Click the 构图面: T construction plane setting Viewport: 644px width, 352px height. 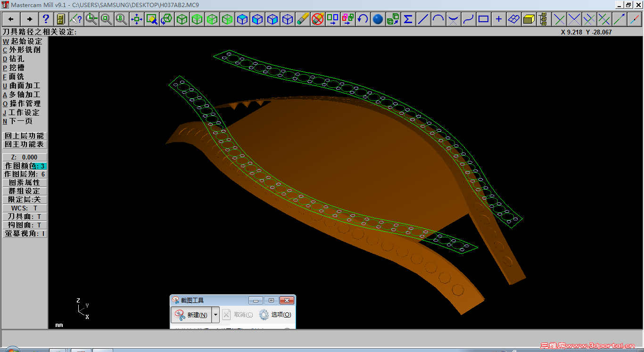point(25,225)
